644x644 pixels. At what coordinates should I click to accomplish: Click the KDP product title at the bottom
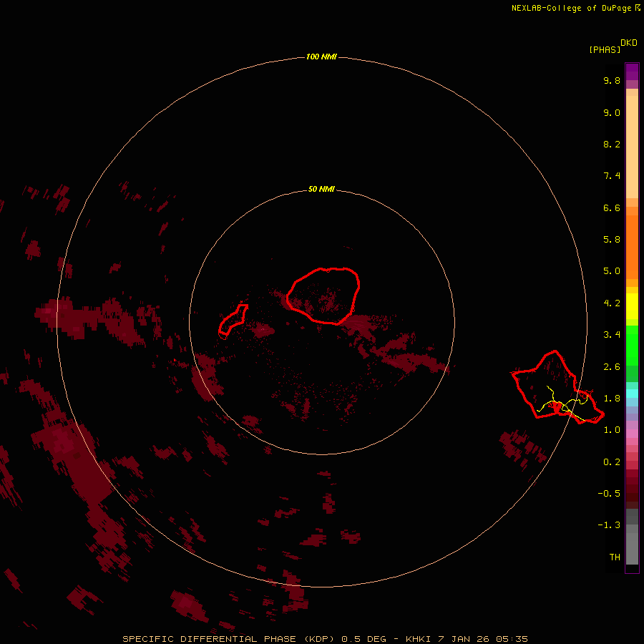(325, 639)
